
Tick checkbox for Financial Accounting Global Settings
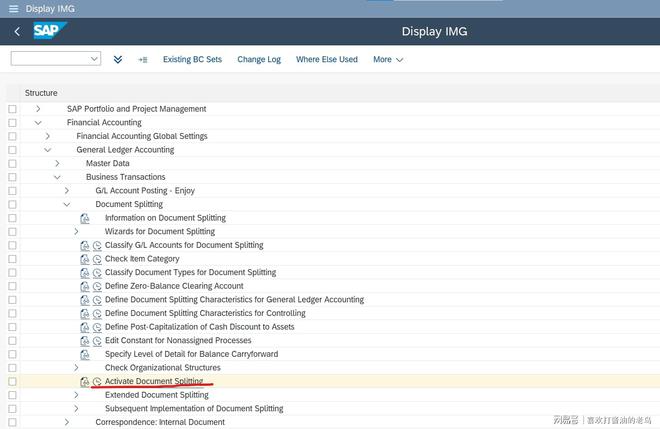click(12, 136)
